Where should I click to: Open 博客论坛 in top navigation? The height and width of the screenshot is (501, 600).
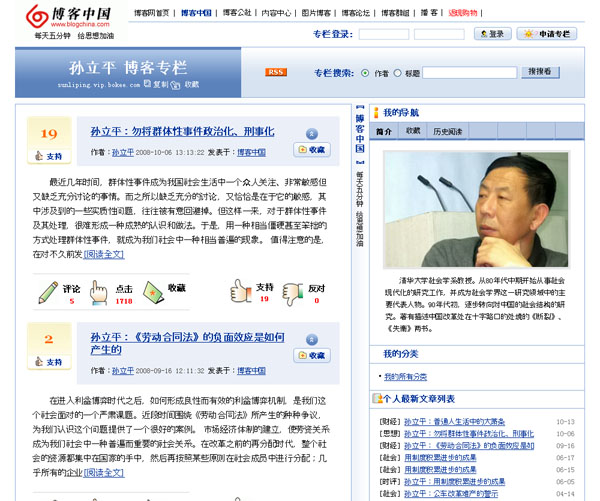pos(355,13)
